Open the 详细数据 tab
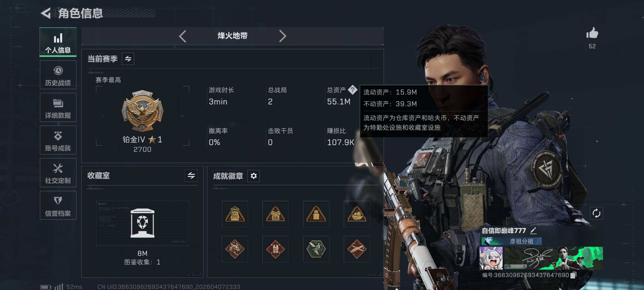This screenshot has height=290, width=644. [x=58, y=108]
